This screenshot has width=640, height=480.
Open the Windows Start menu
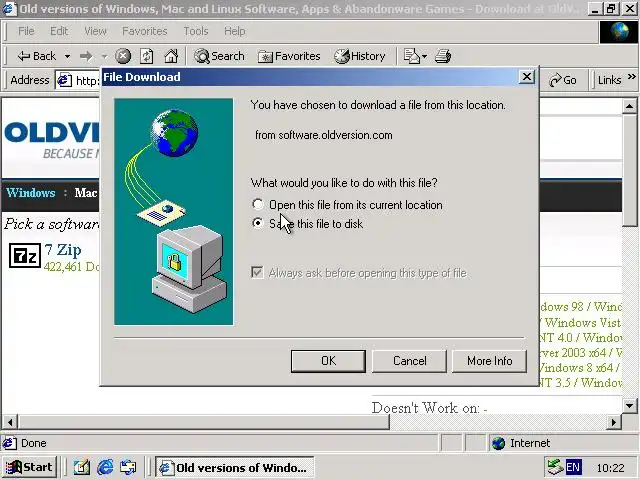coord(29,467)
